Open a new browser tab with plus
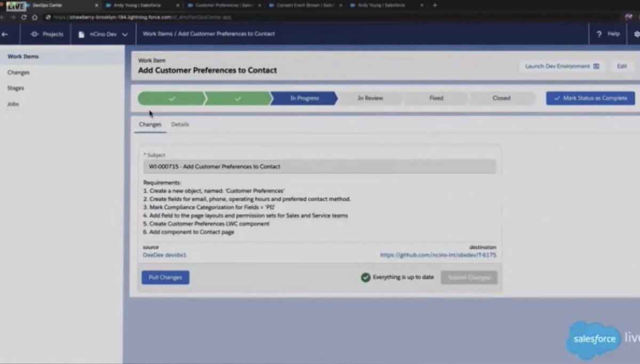The height and width of the screenshot is (364, 640). point(435,5)
